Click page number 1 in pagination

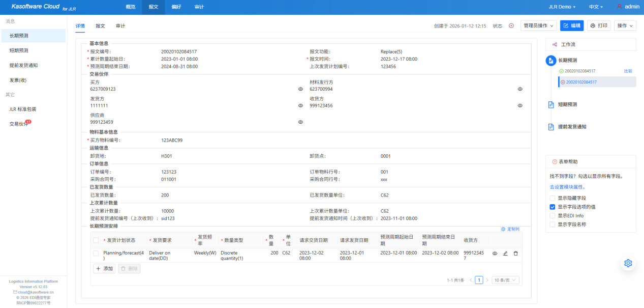pyautogui.click(x=479, y=280)
